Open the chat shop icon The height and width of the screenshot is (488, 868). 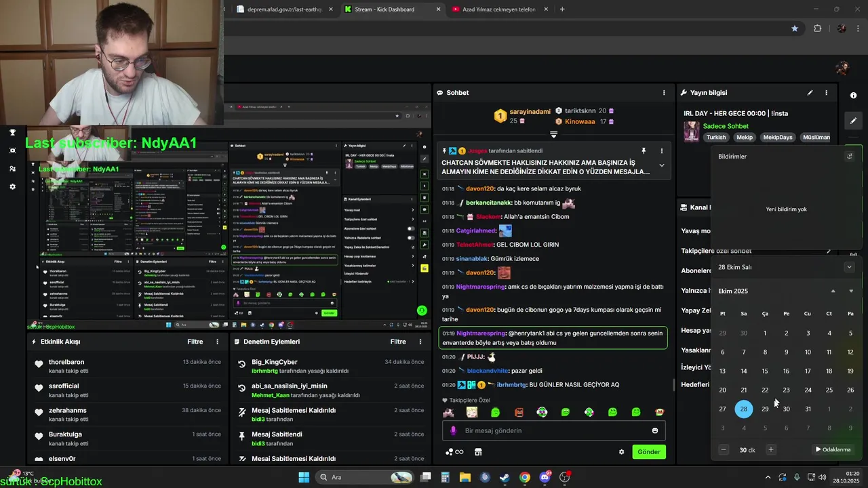[x=477, y=452]
